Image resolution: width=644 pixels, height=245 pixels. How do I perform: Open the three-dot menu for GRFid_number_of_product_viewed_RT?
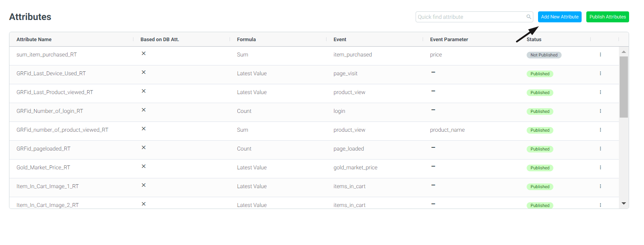[x=600, y=130]
